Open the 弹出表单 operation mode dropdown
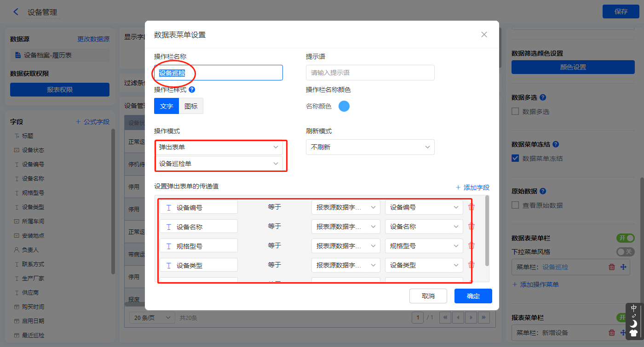Screen dimensions: 644x347 (x=218, y=147)
